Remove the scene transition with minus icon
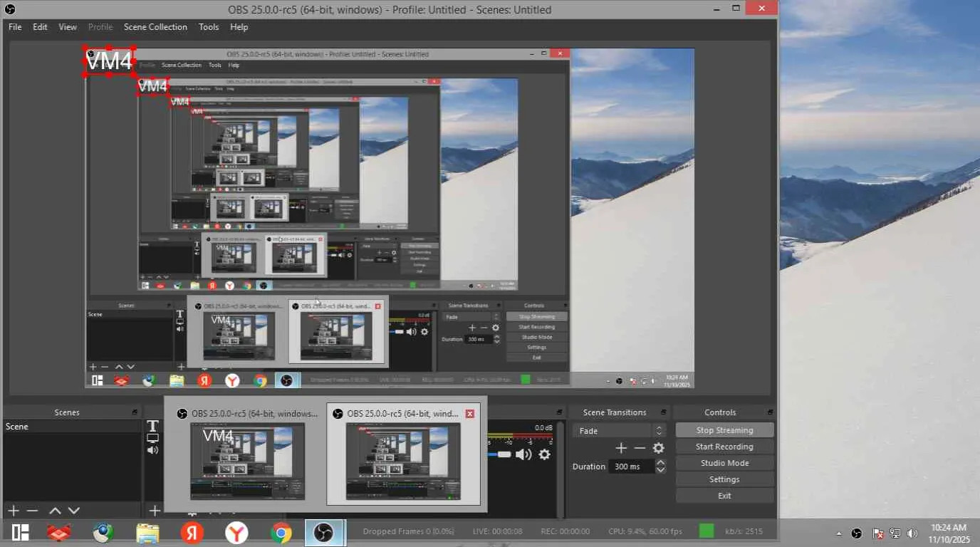 (640, 448)
